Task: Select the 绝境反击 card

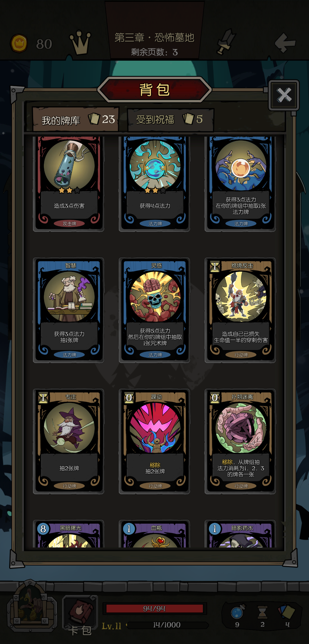Action: tap(240, 310)
